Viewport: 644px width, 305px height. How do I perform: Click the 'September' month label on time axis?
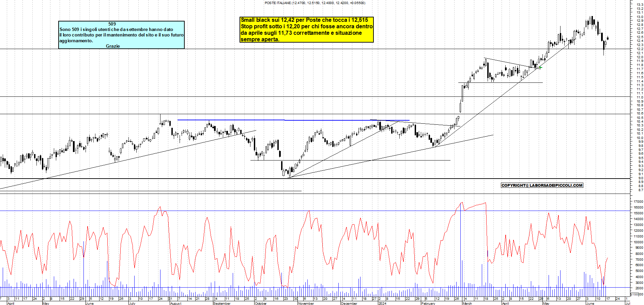tap(222, 303)
